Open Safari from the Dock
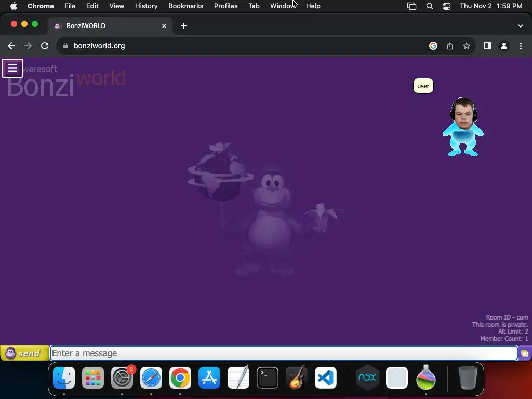The width and height of the screenshot is (532, 399). 151,378
